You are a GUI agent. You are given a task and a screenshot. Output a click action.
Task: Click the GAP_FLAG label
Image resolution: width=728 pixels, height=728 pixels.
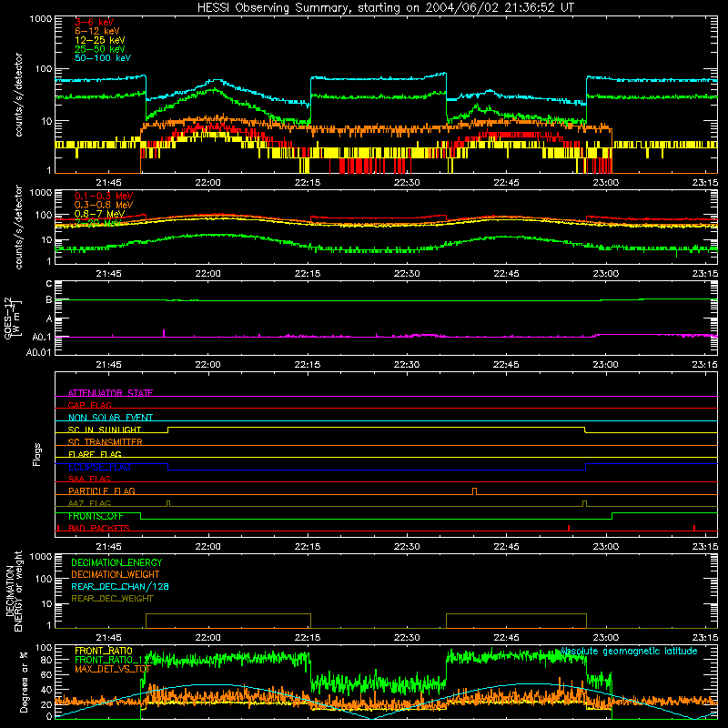click(89, 405)
